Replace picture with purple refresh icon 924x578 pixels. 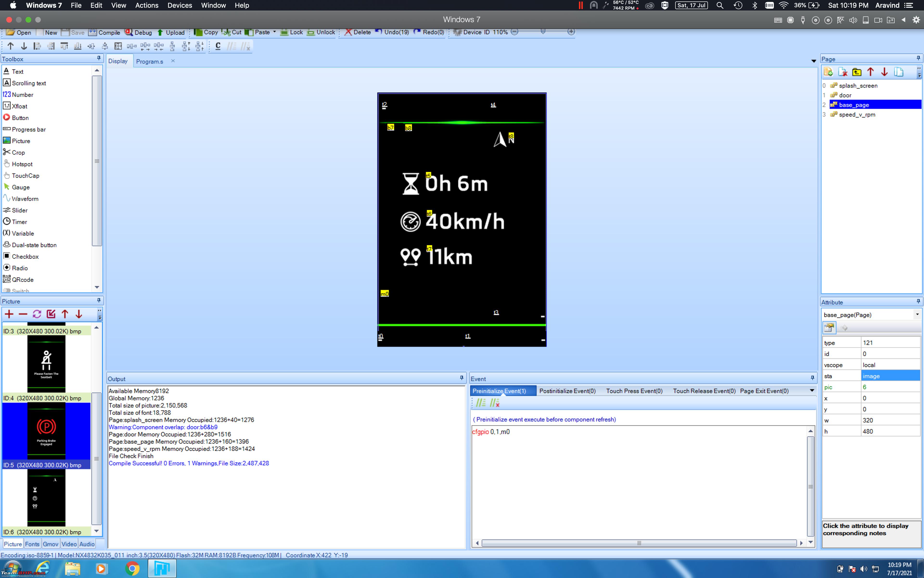(x=37, y=314)
